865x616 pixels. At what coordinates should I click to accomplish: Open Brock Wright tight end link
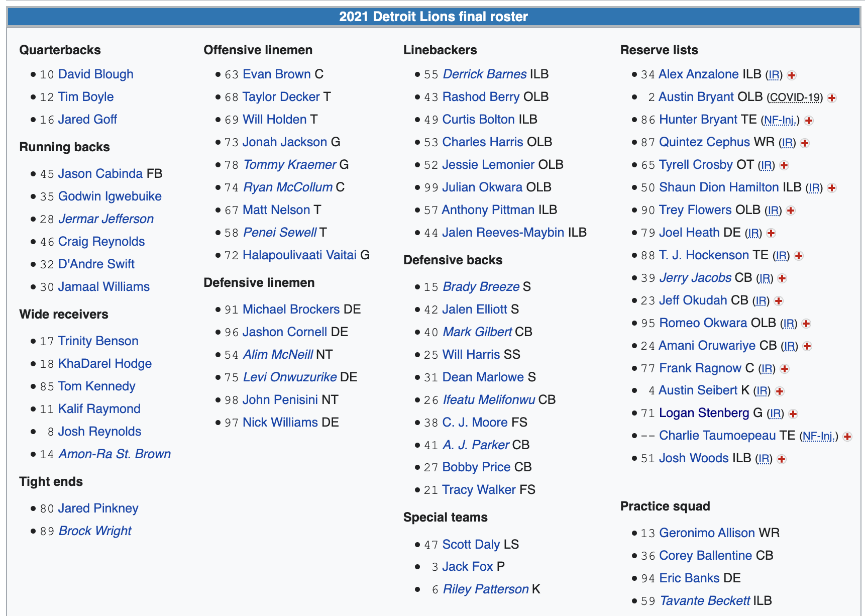click(95, 531)
